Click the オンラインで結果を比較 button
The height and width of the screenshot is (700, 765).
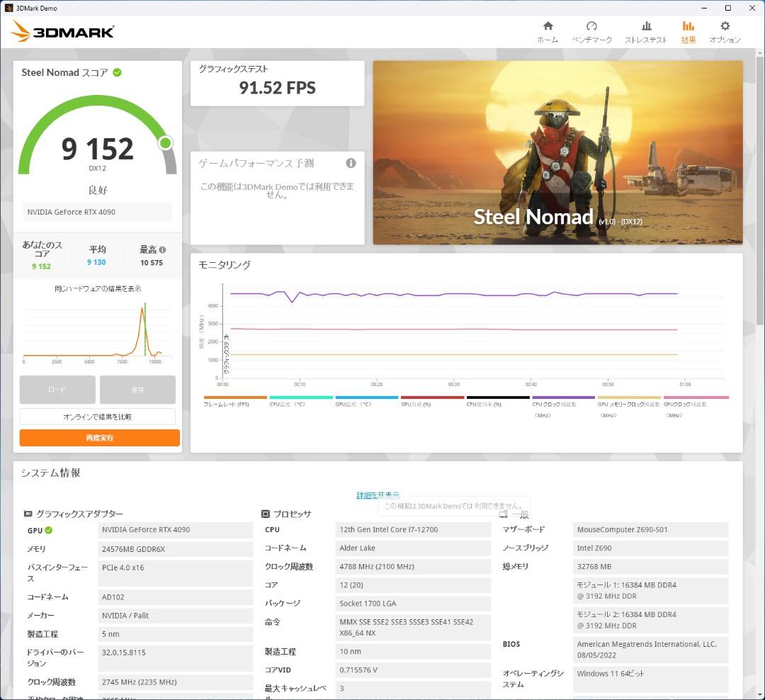(x=99, y=417)
